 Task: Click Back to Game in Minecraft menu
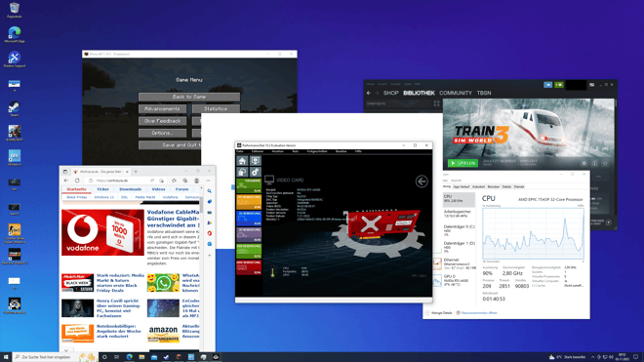coord(189,97)
